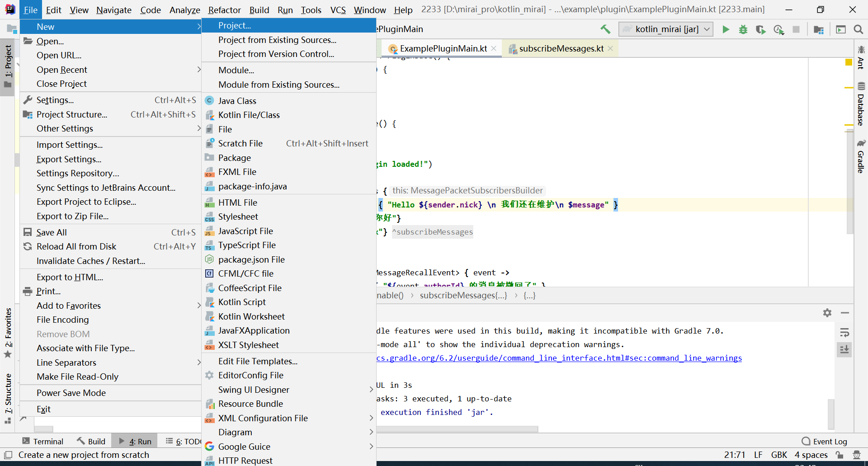Choose Project... to create a new project
The width and height of the screenshot is (868, 466).
(288, 26)
